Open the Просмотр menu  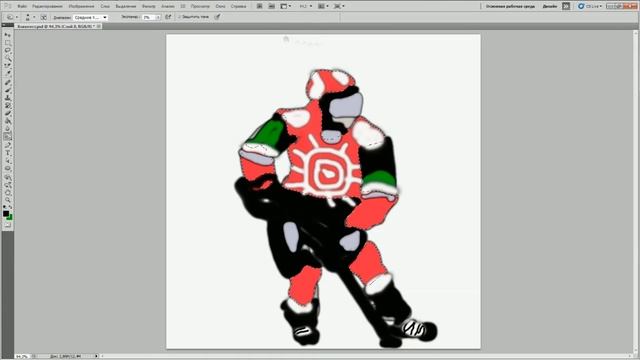click(x=200, y=6)
